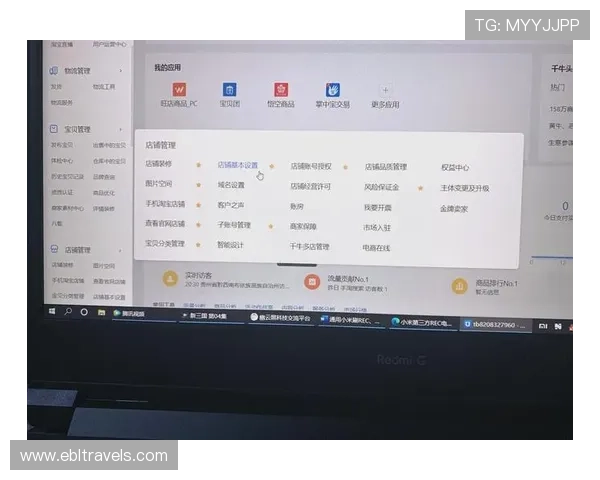Switch to 通用小米REC taskbar document
The image size is (600, 480).
[350, 320]
